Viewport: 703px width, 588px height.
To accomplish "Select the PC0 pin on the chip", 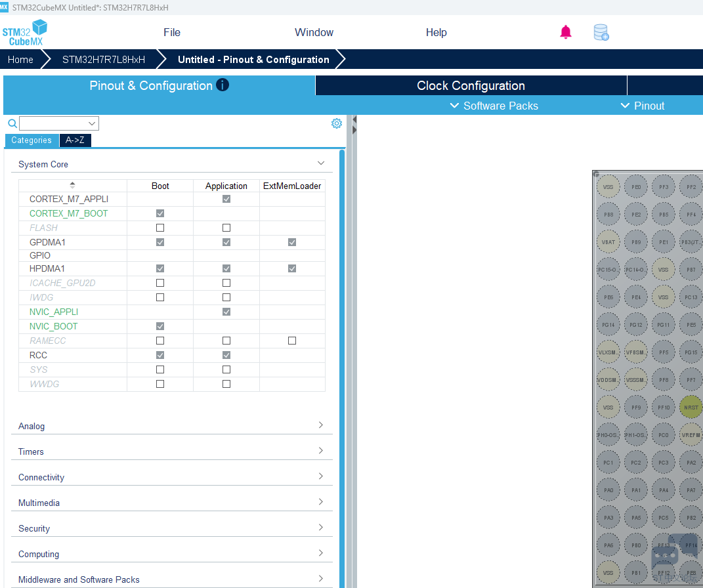I will tap(664, 434).
